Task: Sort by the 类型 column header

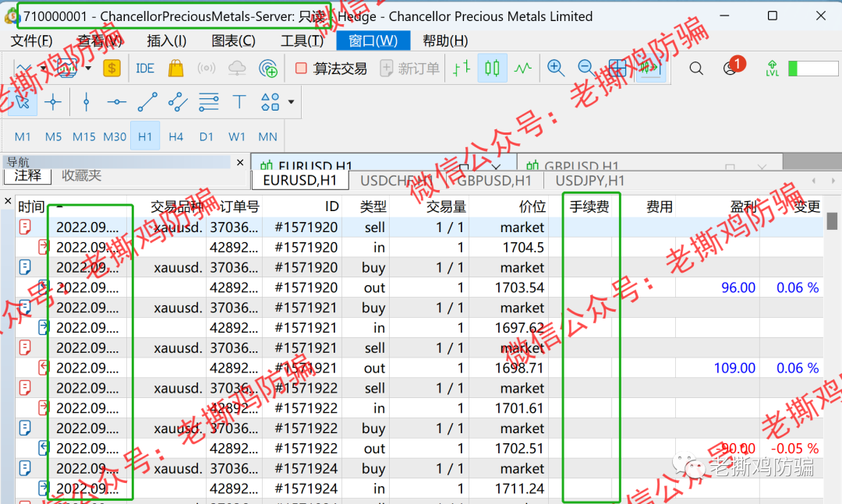Action: point(373,206)
